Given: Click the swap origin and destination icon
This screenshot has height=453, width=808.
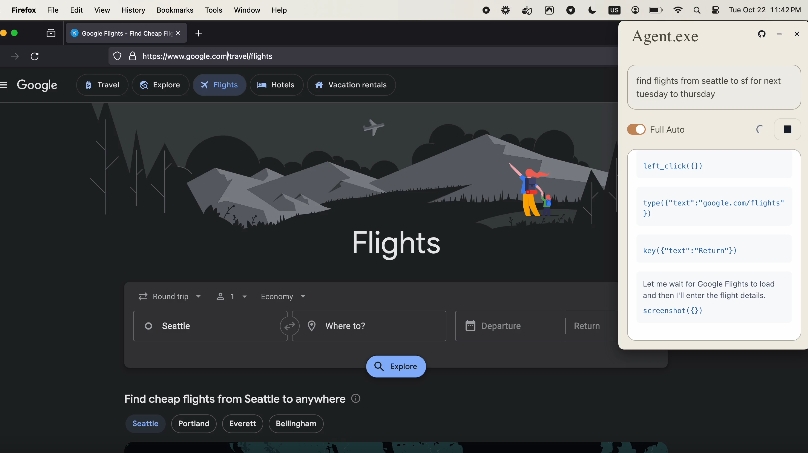Looking at the screenshot, I should 290,326.
